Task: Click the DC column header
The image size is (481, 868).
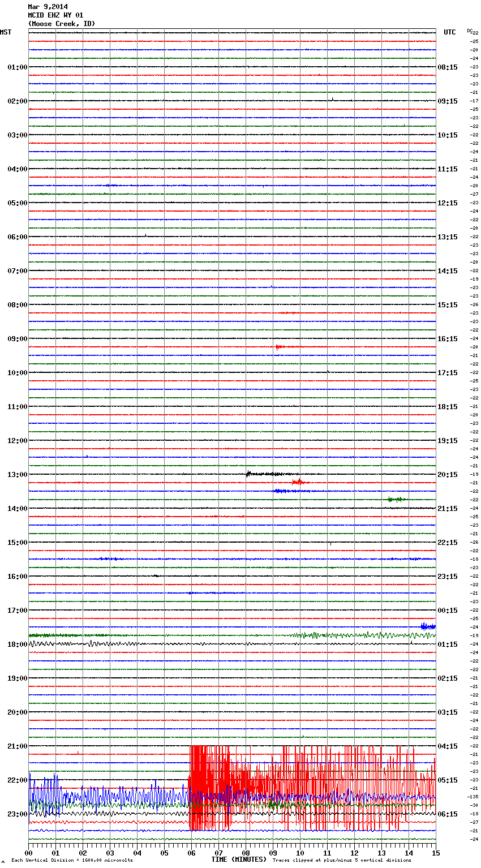Action: click(x=470, y=31)
